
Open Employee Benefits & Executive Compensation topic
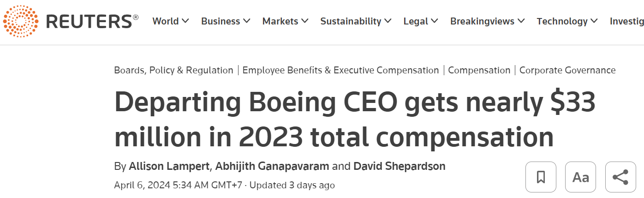[340, 70]
